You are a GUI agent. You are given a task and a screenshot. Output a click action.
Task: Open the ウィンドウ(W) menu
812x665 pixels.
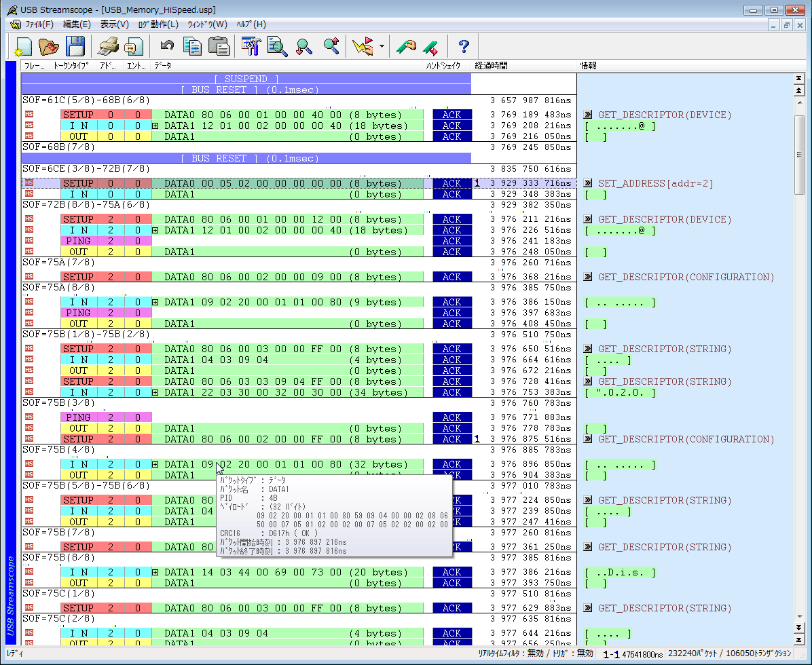(x=207, y=24)
